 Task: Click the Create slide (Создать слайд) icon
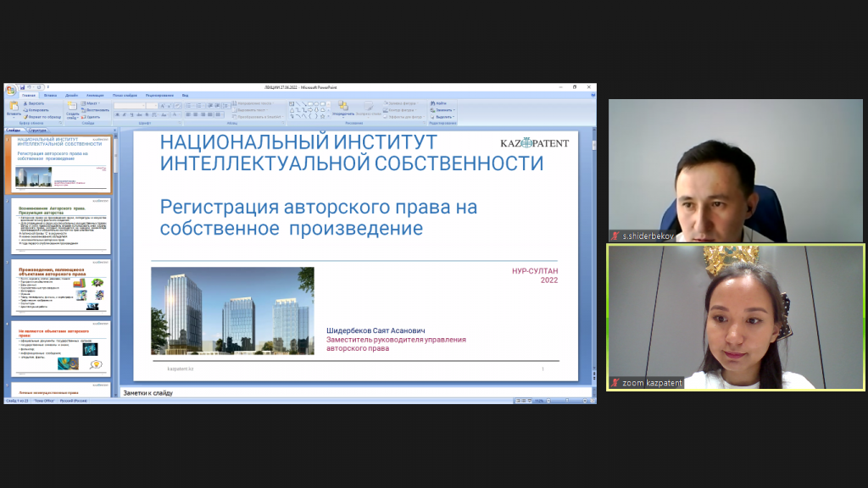point(73,108)
